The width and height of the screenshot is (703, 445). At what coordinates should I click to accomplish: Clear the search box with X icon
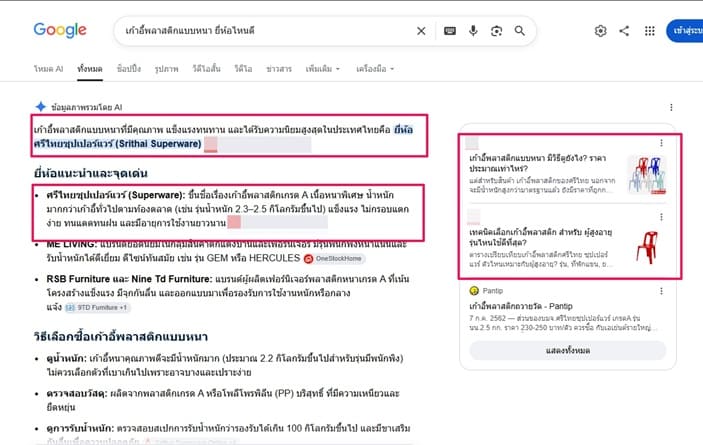point(421,31)
